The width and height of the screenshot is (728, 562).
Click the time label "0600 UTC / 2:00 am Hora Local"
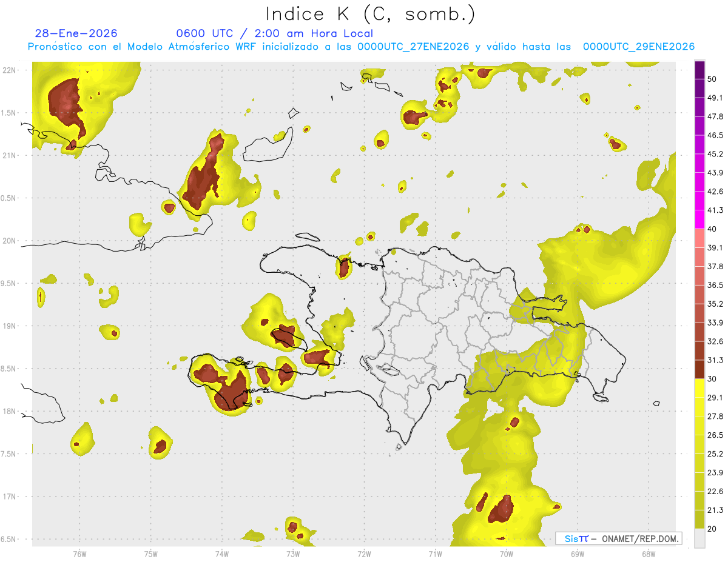click(274, 33)
